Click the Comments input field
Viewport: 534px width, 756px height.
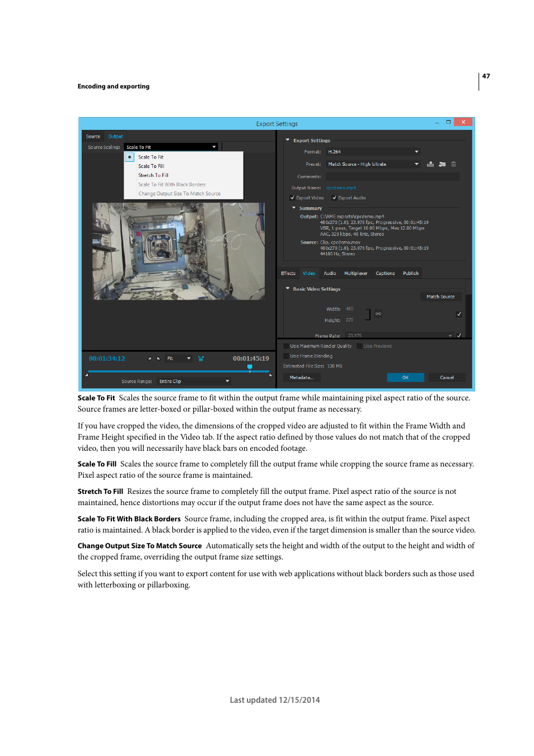click(x=392, y=176)
